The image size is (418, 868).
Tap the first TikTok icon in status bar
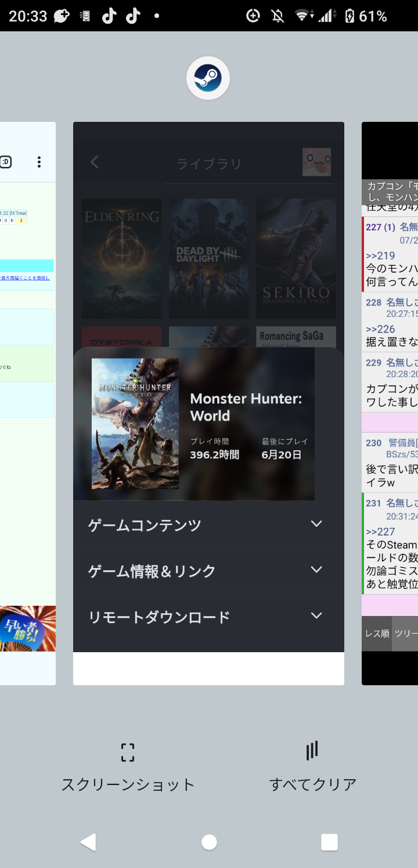[x=109, y=16]
